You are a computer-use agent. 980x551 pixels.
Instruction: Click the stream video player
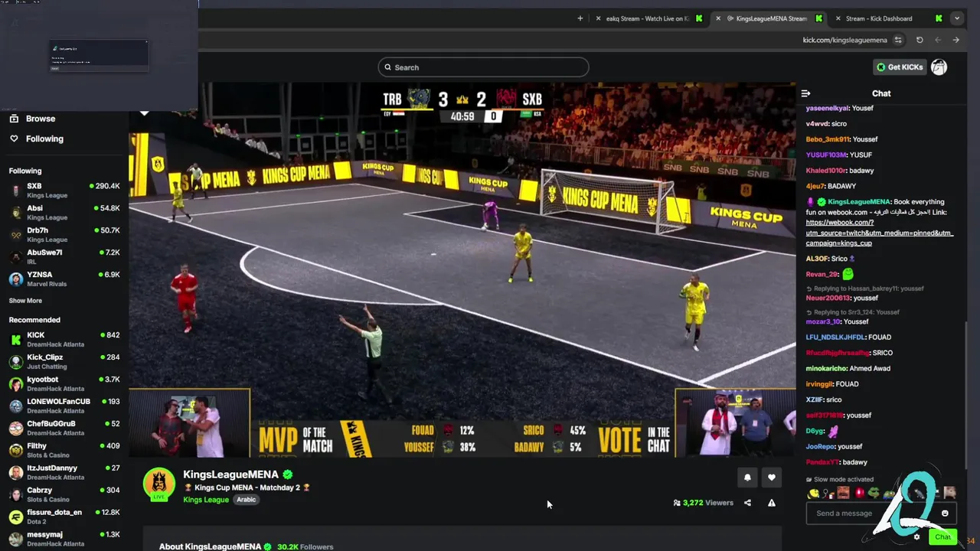click(462, 269)
